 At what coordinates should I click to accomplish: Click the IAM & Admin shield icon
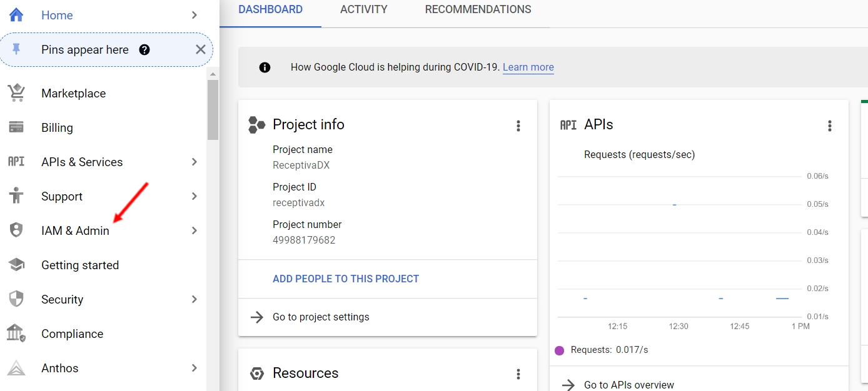point(16,230)
